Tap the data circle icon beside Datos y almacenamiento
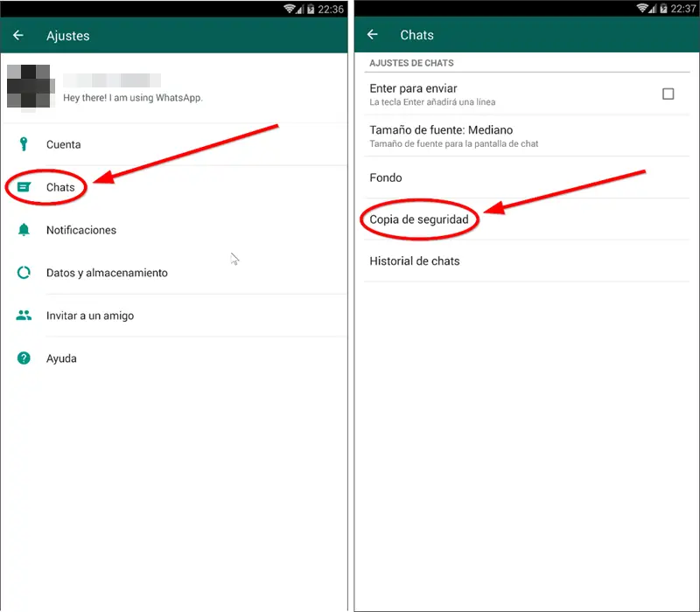 pos(24,273)
